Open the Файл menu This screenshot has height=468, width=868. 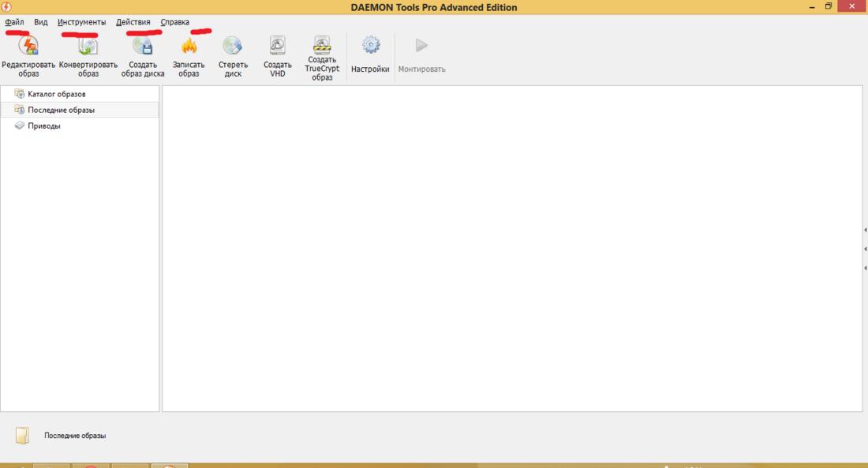(x=14, y=22)
